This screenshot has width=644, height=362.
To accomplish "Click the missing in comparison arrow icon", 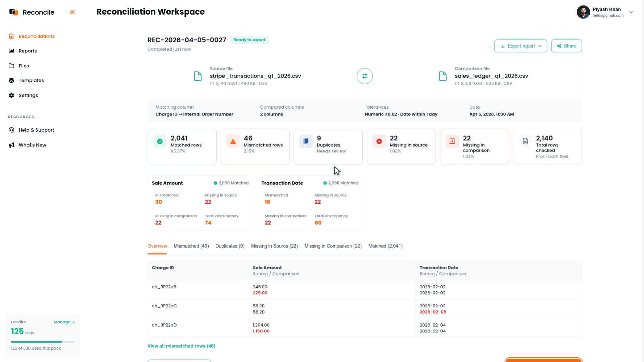I will click(x=452, y=141).
